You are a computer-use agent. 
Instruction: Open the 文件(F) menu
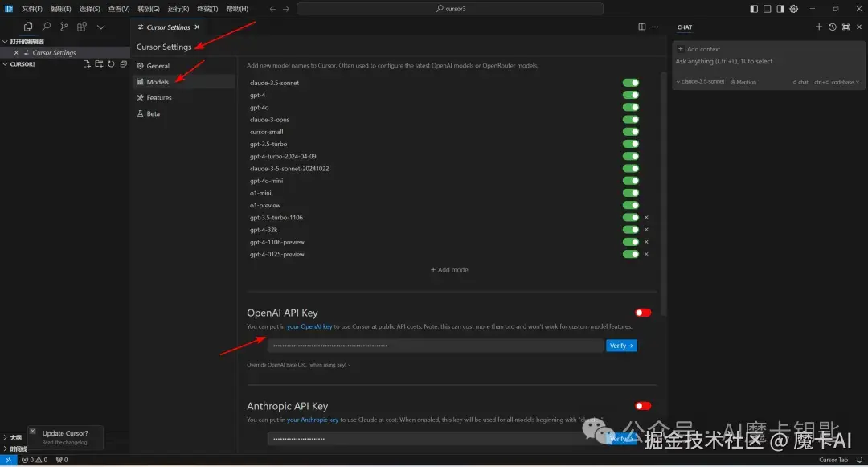31,9
